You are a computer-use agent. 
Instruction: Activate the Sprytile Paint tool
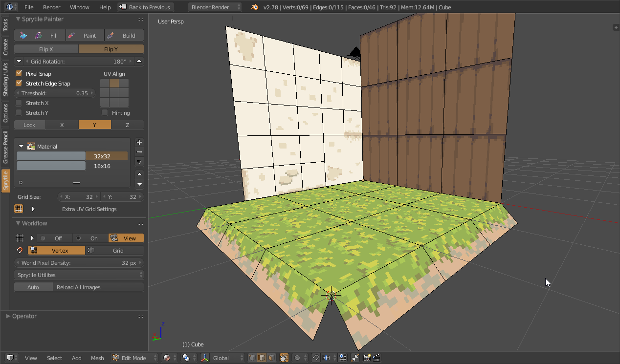[85, 35]
